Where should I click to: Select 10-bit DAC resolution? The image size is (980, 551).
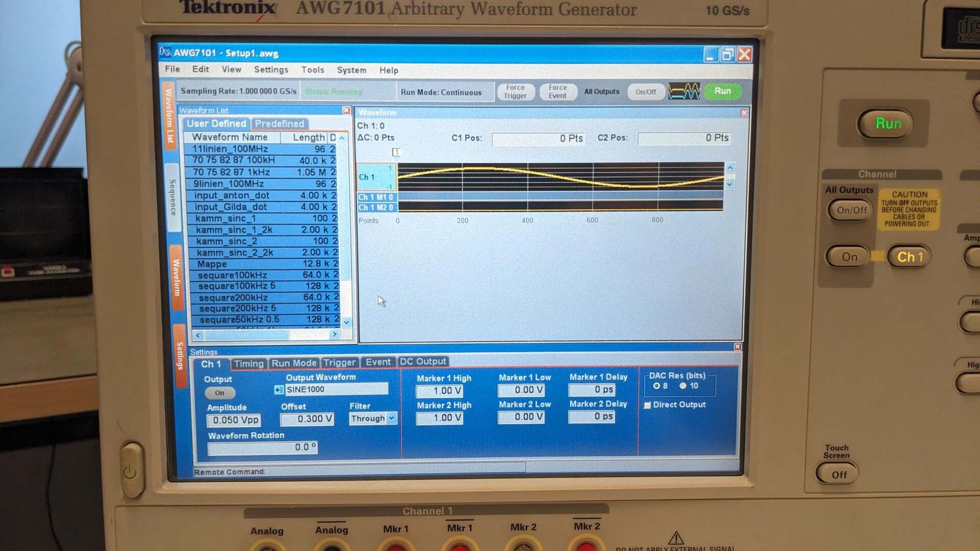682,386
